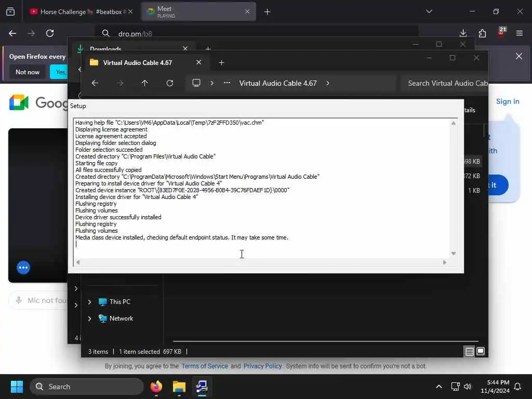Click Setup log scroll left arrow
The image size is (532, 399).
78,262
